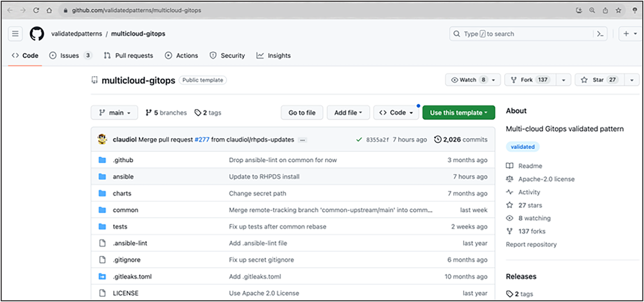Click the charts folder icon
Image resolution: width=644 pixels, height=302 pixels.
click(102, 193)
